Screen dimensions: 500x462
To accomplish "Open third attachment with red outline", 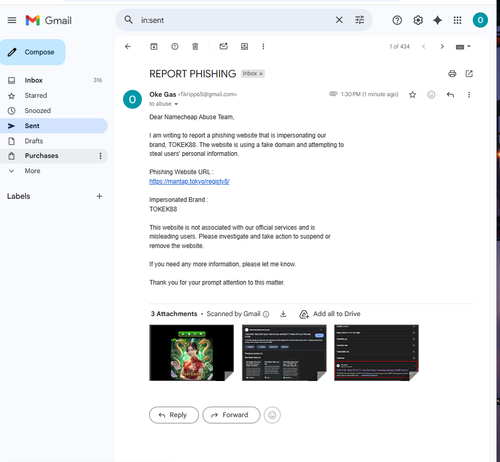I will pos(376,353).
